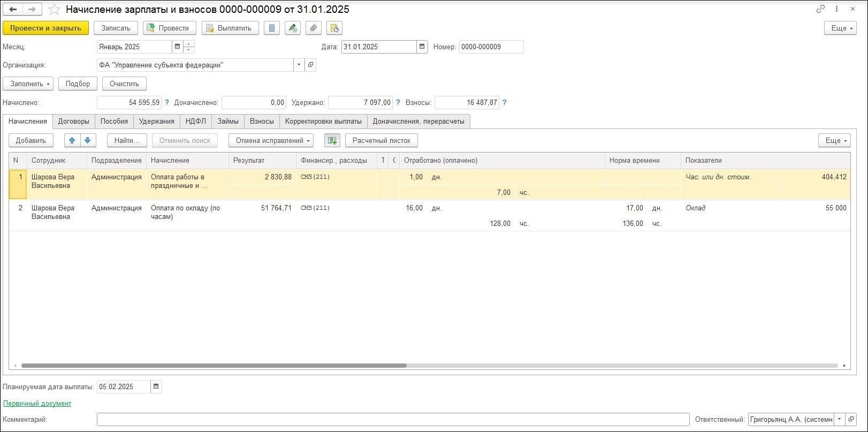Screen dimensions: 868x432
Task: Open the НДФЛ tab
Action: click(x=196, y=121)
